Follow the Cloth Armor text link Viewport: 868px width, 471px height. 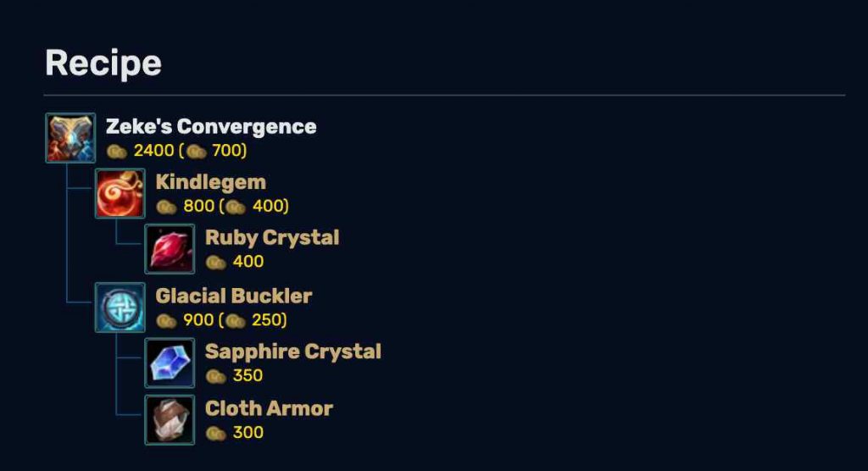[x=269, y=408]
